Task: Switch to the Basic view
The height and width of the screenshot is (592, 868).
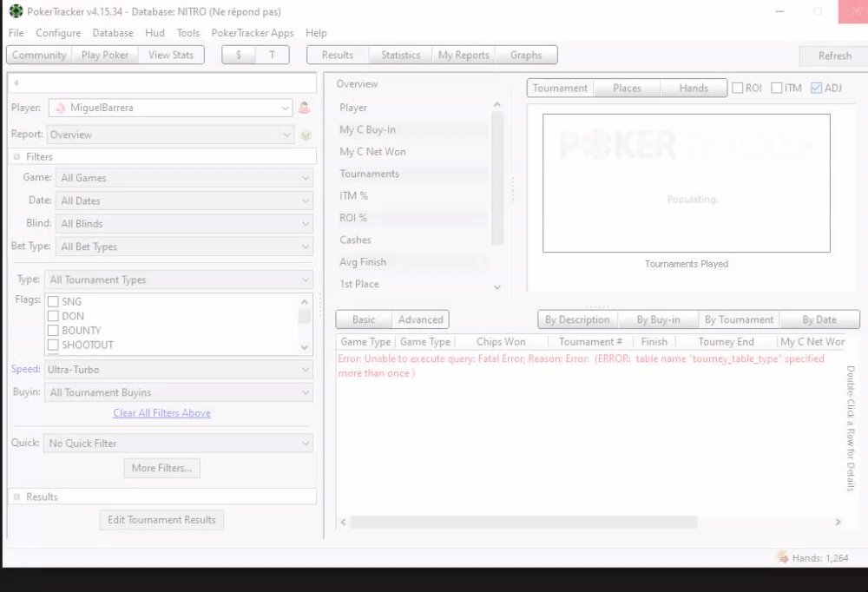Action: pos(364,319)
